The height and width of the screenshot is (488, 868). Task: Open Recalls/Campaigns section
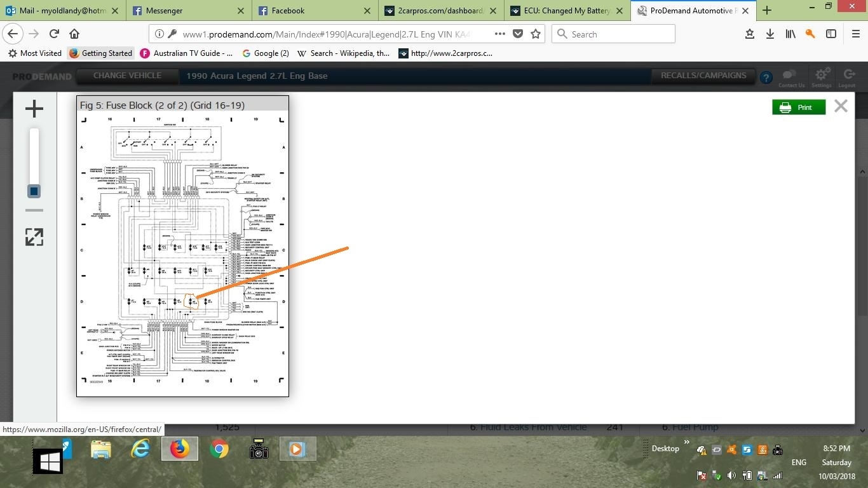point(703,76)
